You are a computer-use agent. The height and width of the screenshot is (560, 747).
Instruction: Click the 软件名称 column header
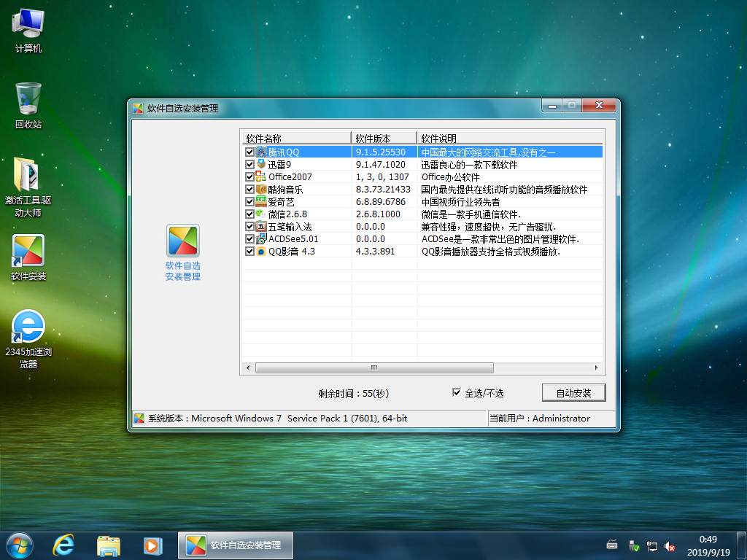[x=296, y=138]
